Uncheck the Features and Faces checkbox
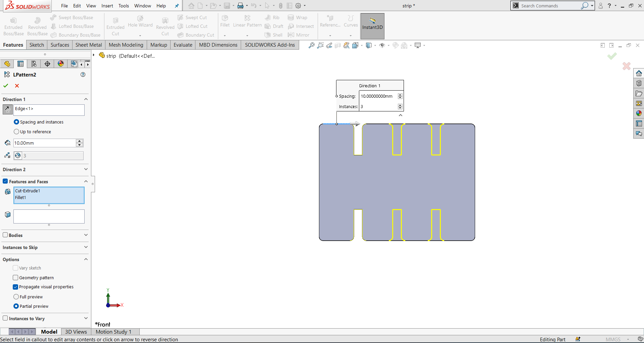 pos(5,181)
